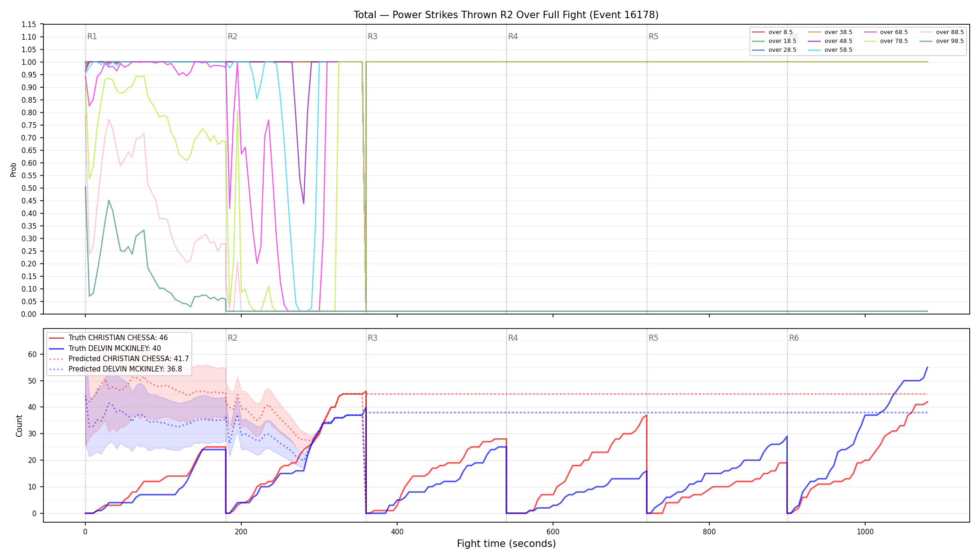
Task: Click the 'over 88.5' legend label
Action: click(950, 32)
